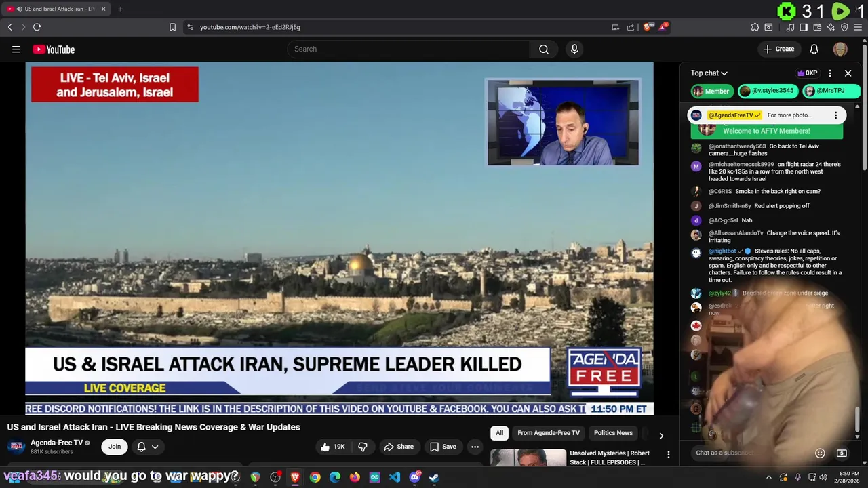This screenshot has width=868, height=488.
Task: Close the live chat panel
Action: (848, 73)
